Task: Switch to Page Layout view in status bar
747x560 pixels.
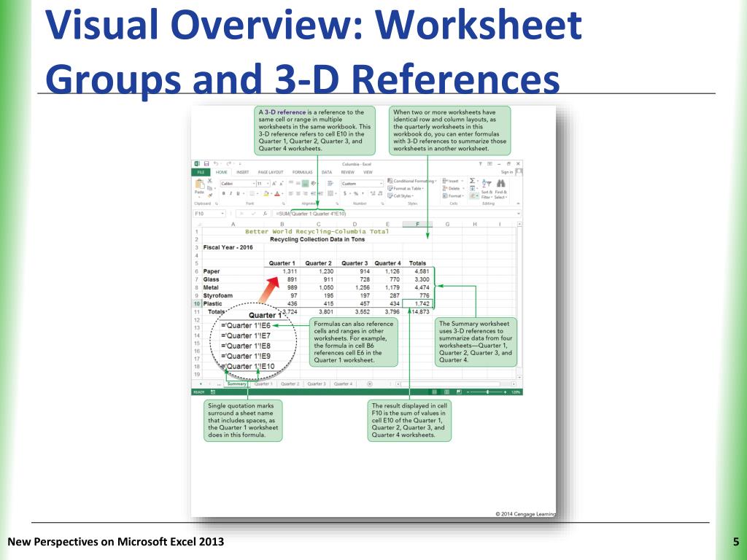Action: (447, 392)
